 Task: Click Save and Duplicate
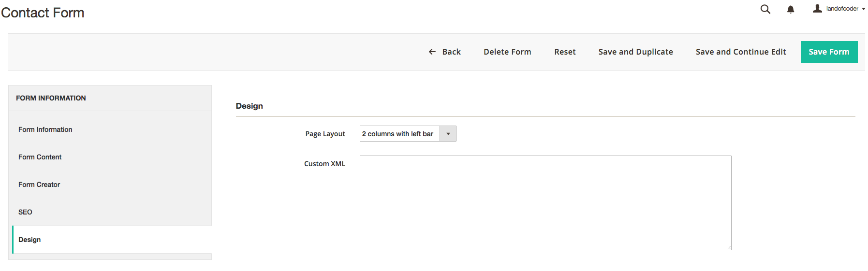pos(635,52)
